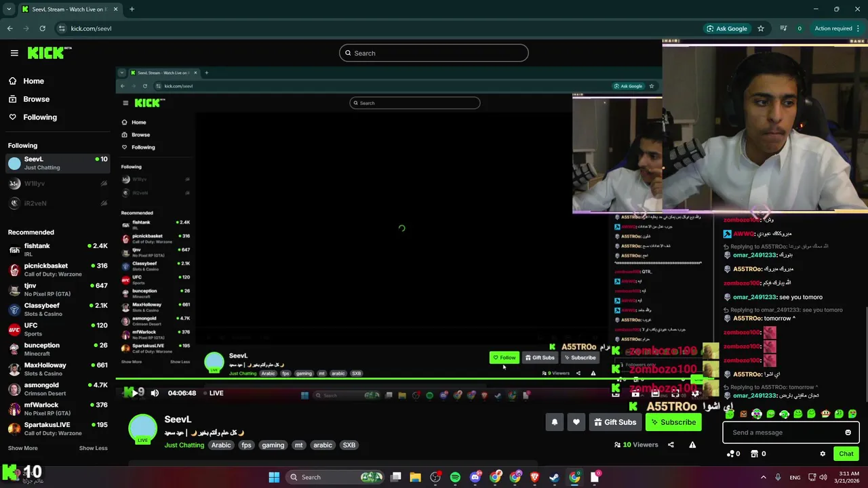
Task: Select the lowercase arabic tag chip
Action: [323, 445]
